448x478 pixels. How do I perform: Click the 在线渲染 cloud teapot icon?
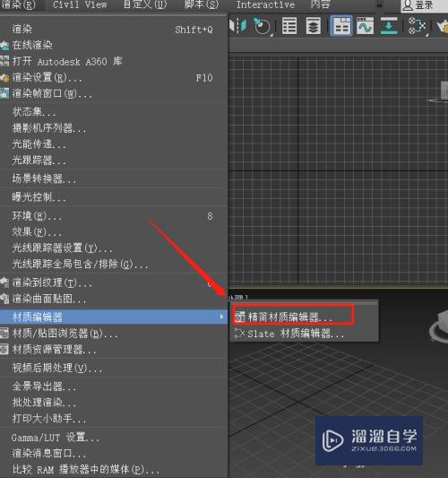(4, 46)
